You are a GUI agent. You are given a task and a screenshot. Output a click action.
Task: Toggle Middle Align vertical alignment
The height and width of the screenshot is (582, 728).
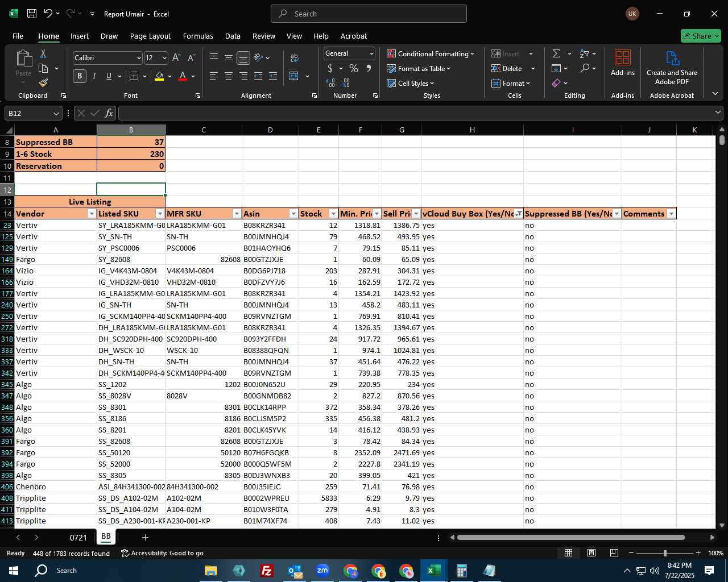tap(228, 58)
